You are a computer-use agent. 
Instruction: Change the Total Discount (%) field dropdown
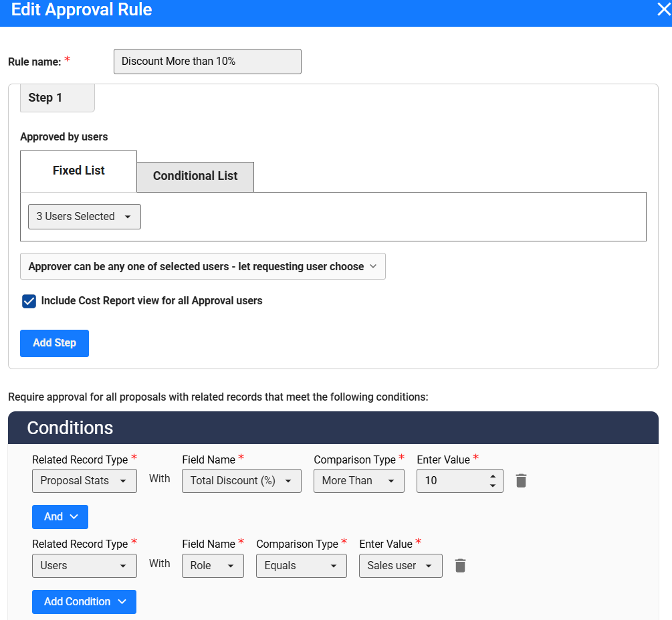[x=241, y=481]
